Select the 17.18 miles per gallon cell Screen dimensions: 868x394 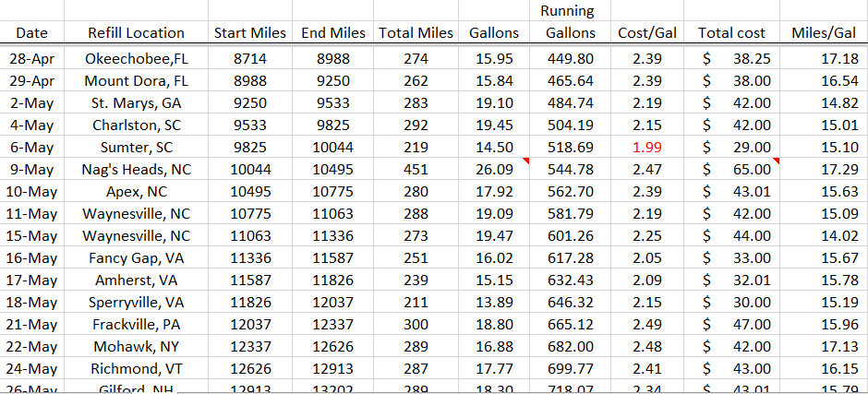click(823, 58)
